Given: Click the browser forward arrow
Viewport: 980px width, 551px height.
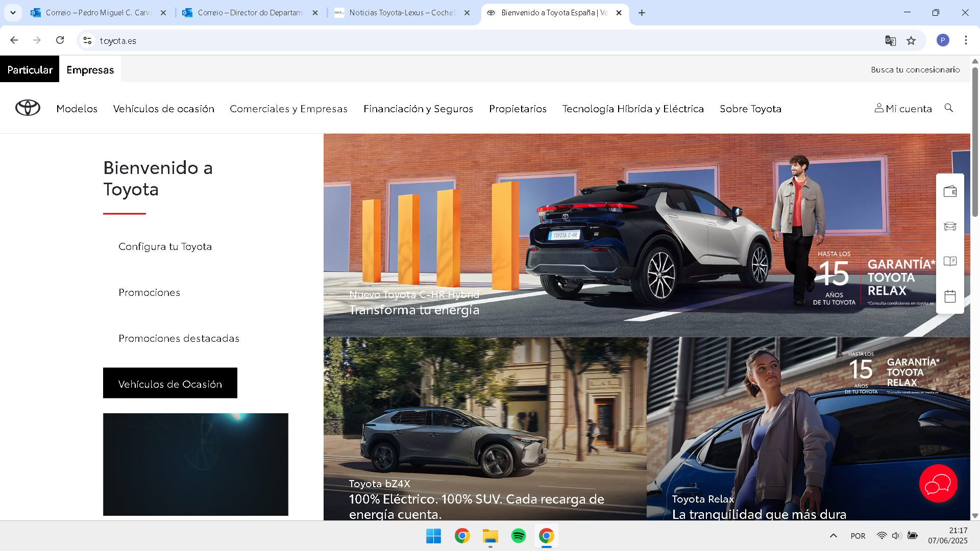Looking at the screenshot, I should (37, 40).
